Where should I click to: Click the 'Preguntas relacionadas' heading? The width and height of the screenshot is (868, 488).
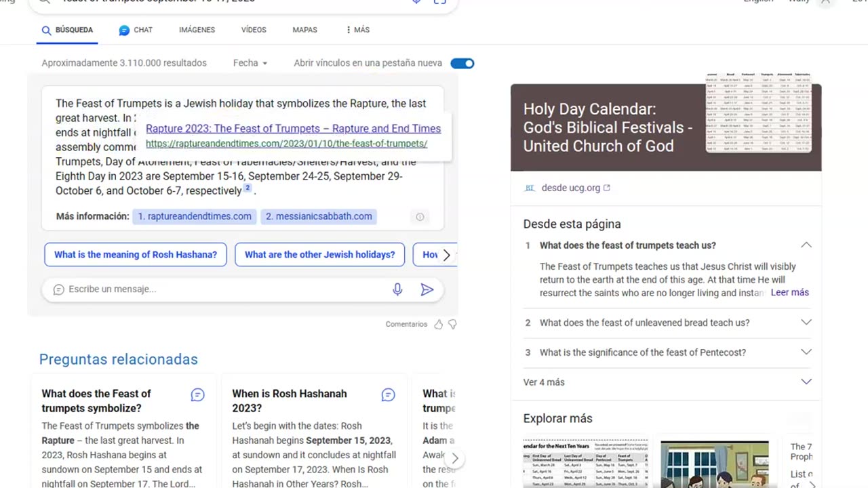click(x=119, y=359)
